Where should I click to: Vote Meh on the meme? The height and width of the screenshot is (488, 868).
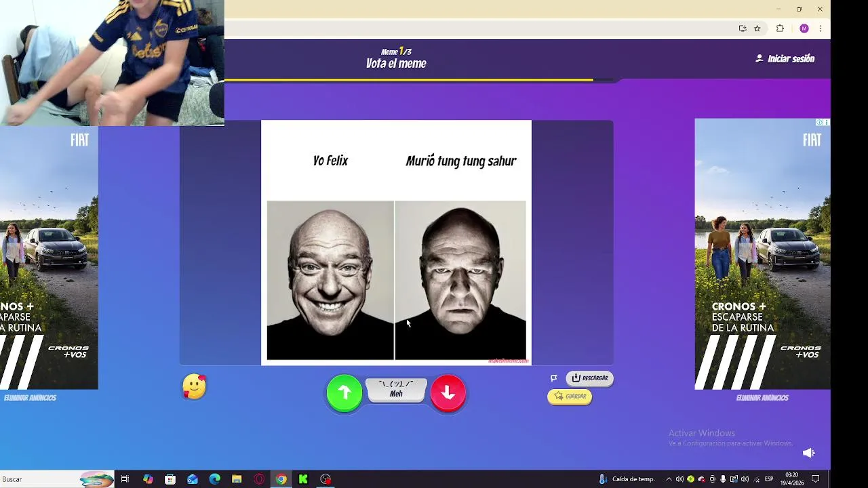pyautogui.click(x=396, y=390)
